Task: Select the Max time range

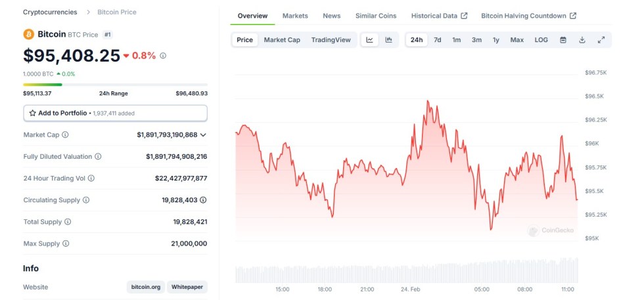Action: click(x=517, y=40)
